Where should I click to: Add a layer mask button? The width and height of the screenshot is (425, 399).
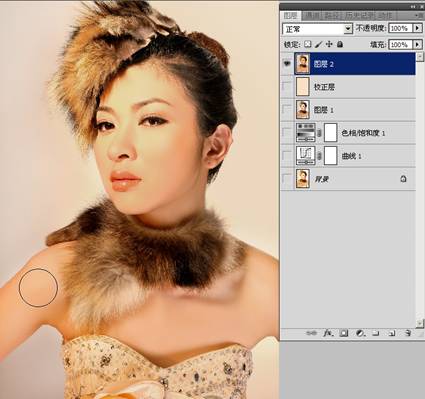click(344, 333)
